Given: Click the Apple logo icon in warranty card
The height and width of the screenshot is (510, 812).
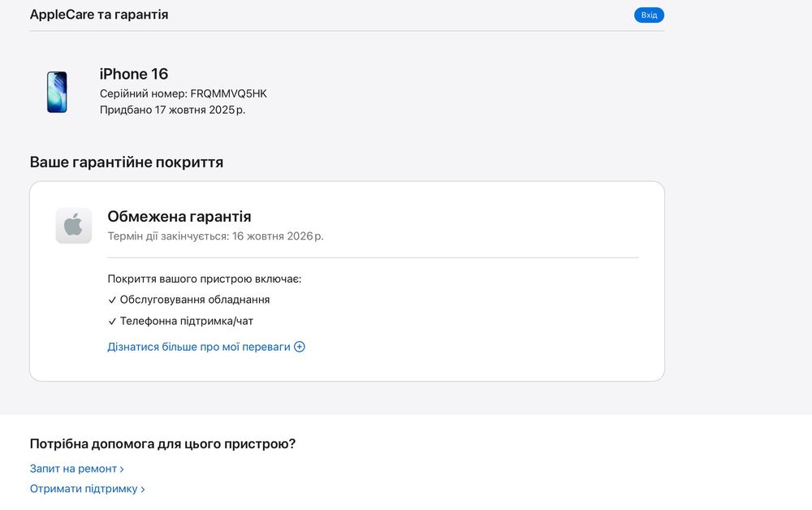Looking at the screenshot, I should pyautogui.click(x=74, y=226).
